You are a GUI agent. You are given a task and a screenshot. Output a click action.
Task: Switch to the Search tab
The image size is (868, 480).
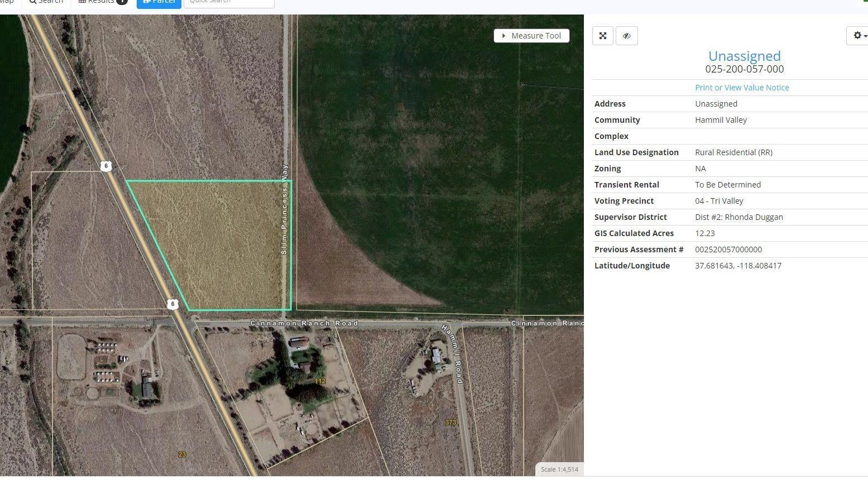(x=46, y=2)
